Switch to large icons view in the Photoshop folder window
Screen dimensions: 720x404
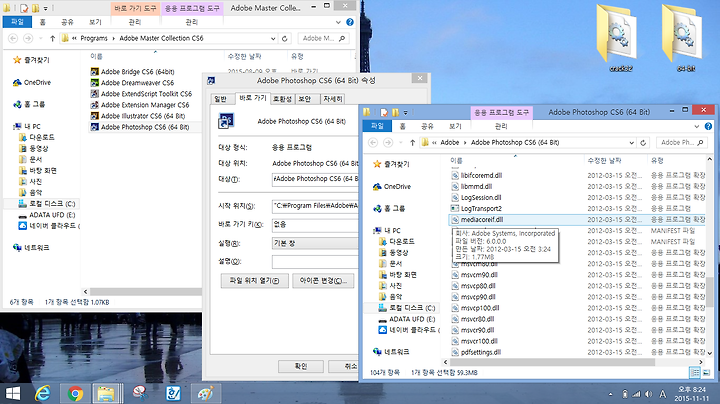pyautogui.click(x=706, y=373)
